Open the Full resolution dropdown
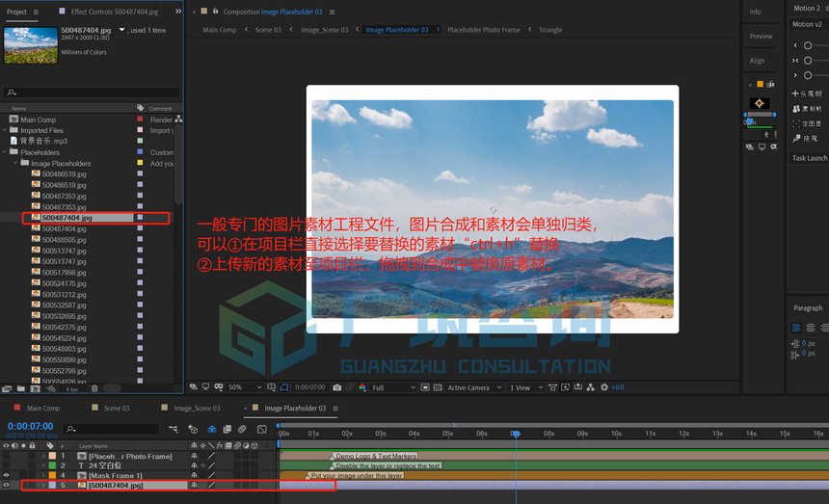The height and width of the screenshot is (504, 829). click(394, 387)
